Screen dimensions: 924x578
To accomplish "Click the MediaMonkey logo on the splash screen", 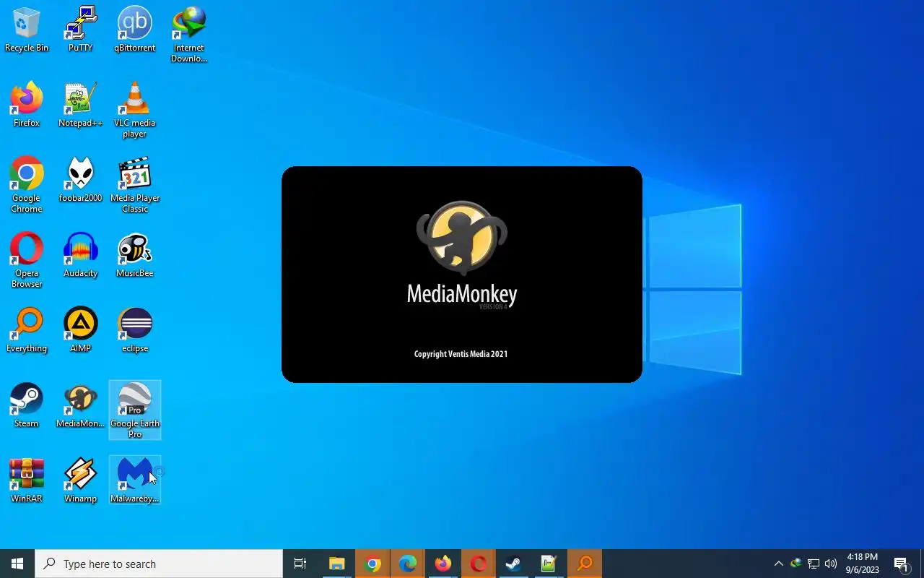I will tap(462, 238).
